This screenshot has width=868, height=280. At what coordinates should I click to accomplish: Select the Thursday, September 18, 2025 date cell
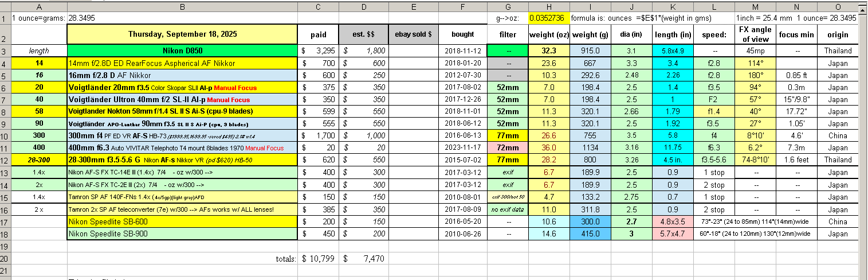182,34
